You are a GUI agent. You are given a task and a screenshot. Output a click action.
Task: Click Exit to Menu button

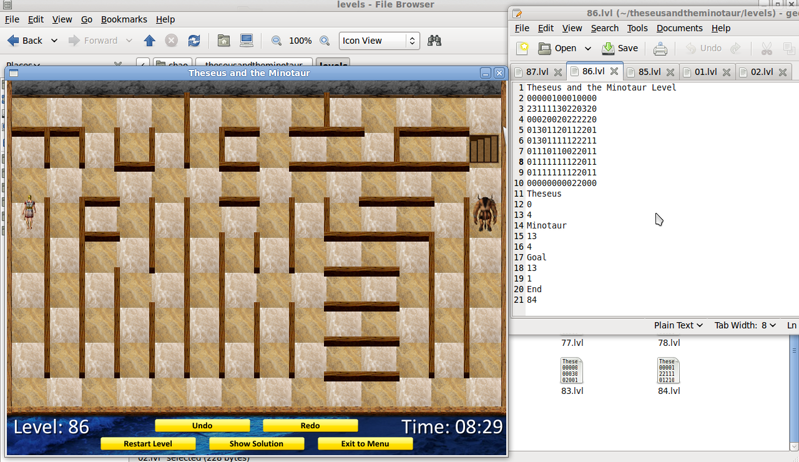(x=365, y=444)
